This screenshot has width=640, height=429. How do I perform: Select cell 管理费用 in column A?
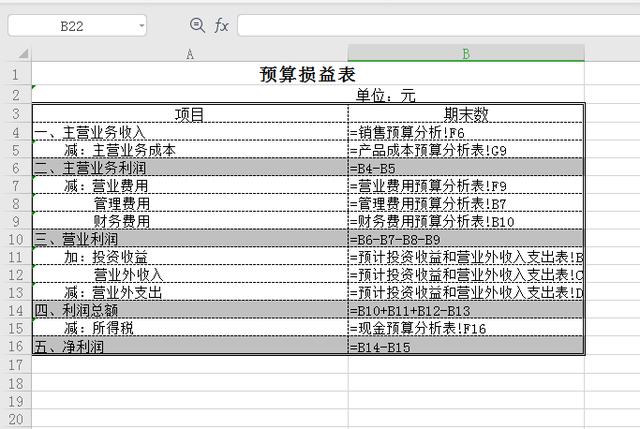(190, 203)
